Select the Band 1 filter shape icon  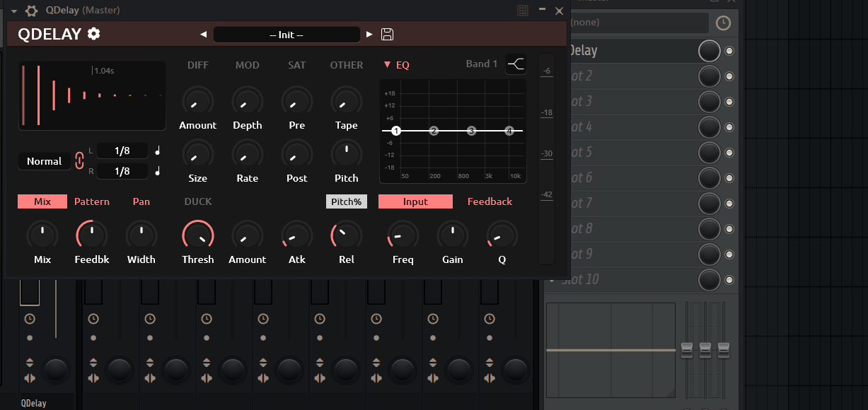(x=516, y=64)
